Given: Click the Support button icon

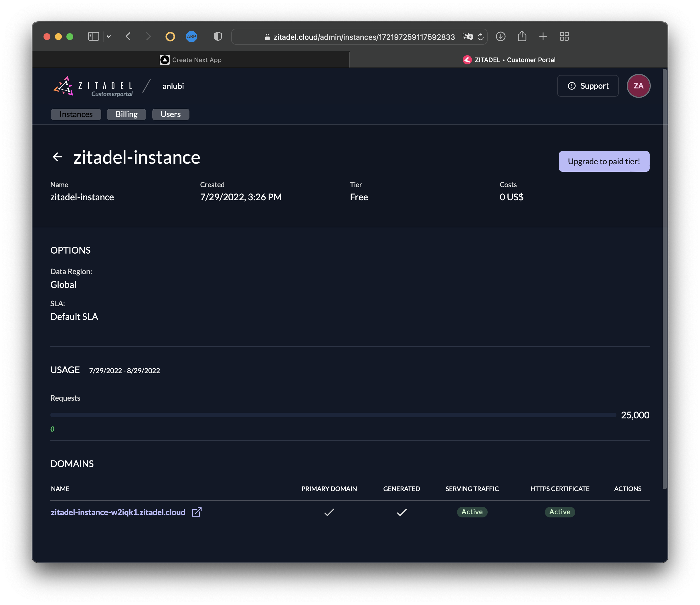Looking at the screenshot, I should click(572, 86).
